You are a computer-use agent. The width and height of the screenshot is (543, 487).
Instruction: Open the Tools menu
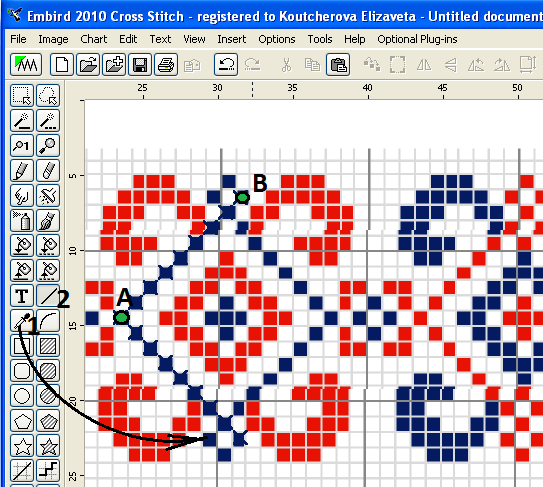tap(320, 39)
